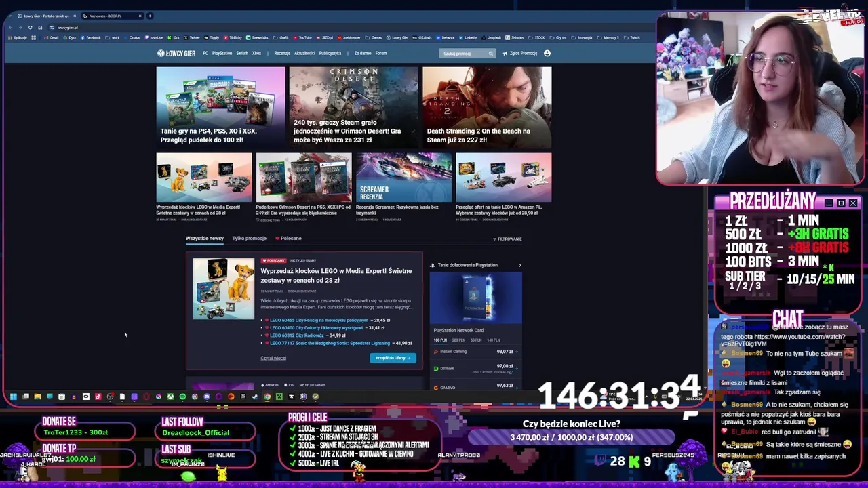
Task: Open a new browser tab
Action: pos(150,16)
